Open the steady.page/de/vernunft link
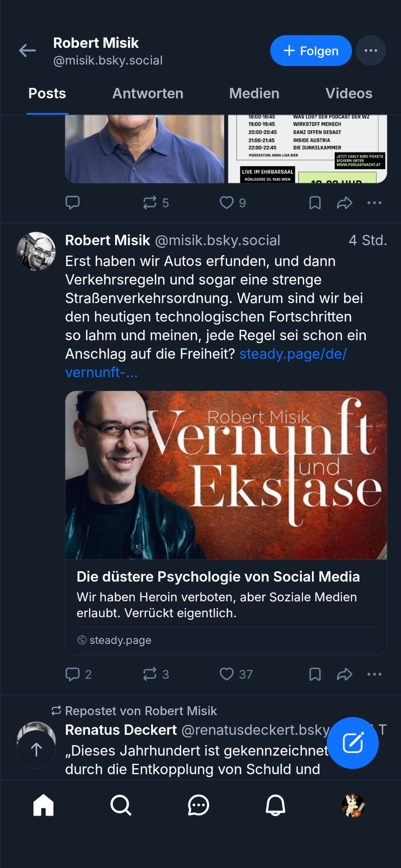 click(292, 354)
